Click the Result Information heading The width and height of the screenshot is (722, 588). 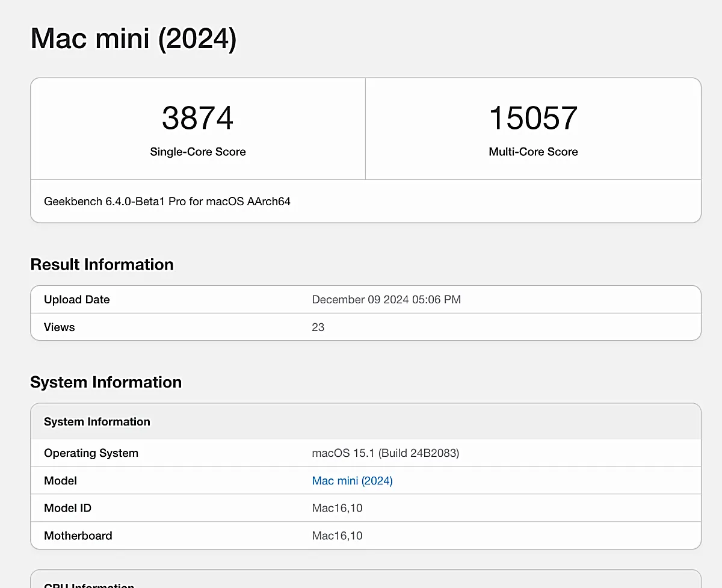click(102, 265)
